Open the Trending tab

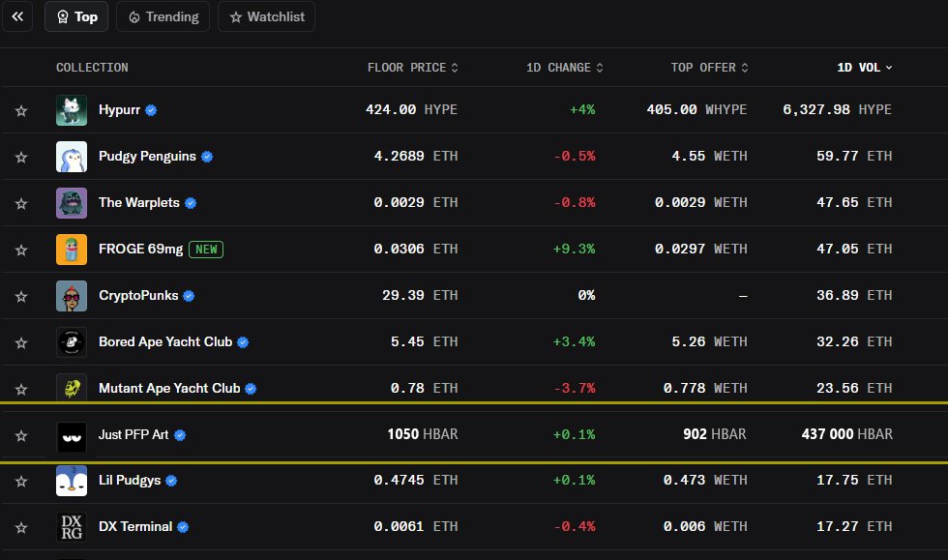(163, 16)
